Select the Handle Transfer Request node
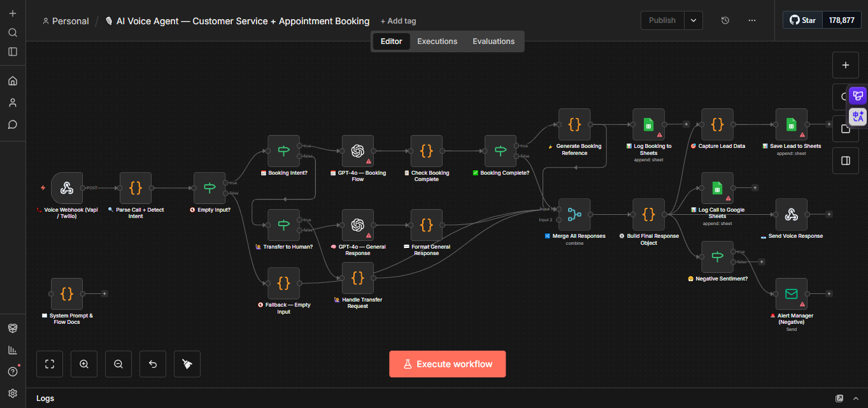 (x=357, y=278)
